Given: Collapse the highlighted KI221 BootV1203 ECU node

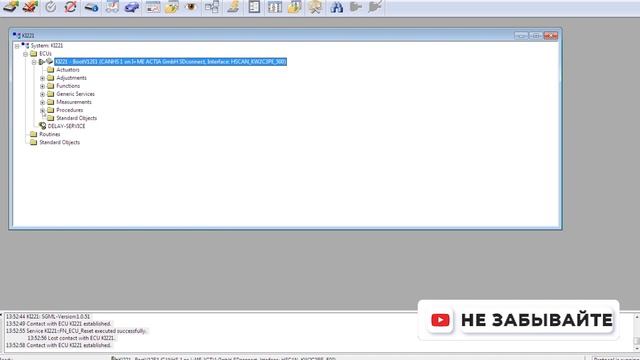Looking at the screenshot, I should [34, 62].
